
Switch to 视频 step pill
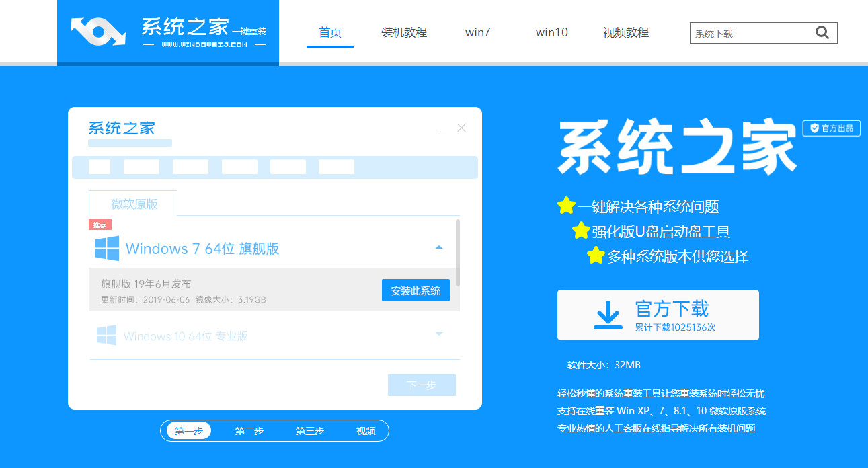pos(366,431)
